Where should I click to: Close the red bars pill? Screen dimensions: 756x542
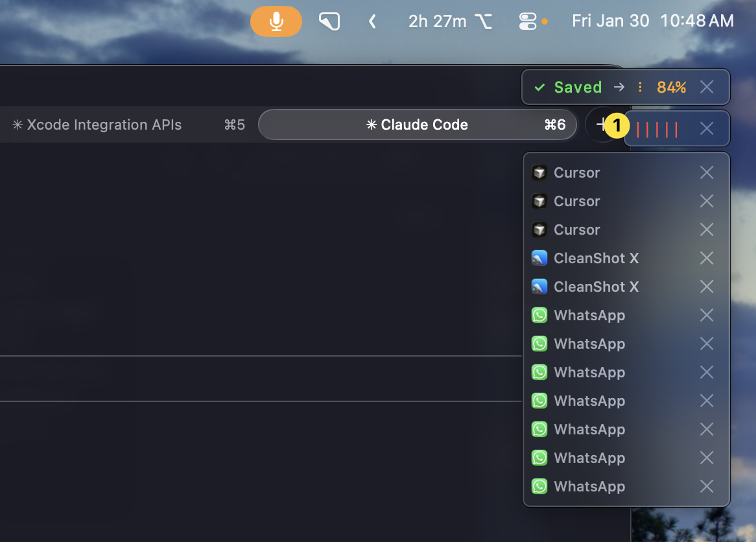click(x=707, y=129)
